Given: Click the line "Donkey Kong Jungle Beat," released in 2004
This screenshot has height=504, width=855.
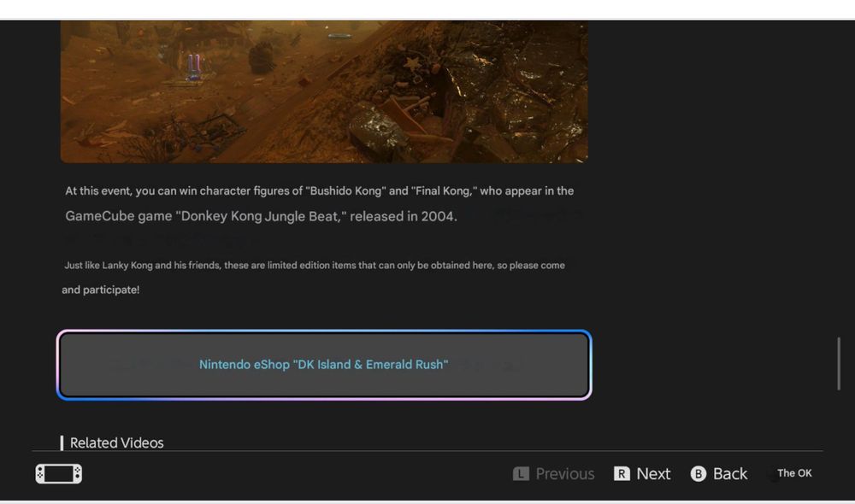Looking at the screenshot, I should pos(261,216).
